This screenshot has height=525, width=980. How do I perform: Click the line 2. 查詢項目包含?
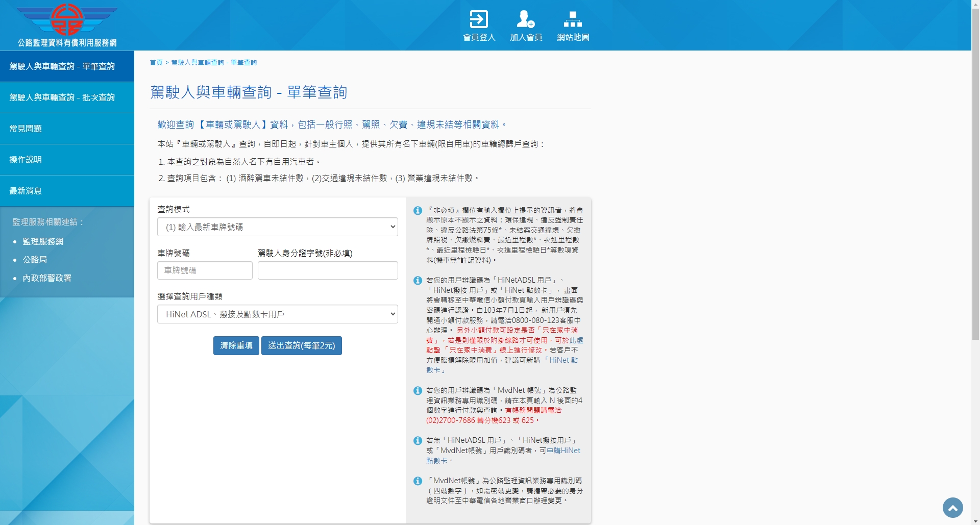pos(318,178)
